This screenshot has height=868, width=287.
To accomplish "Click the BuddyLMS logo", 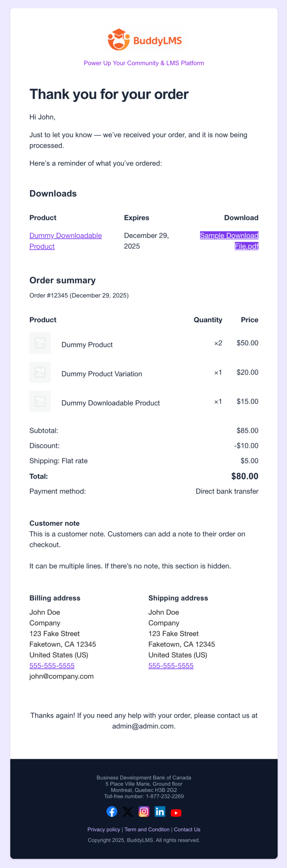I will tap(144, 40).
